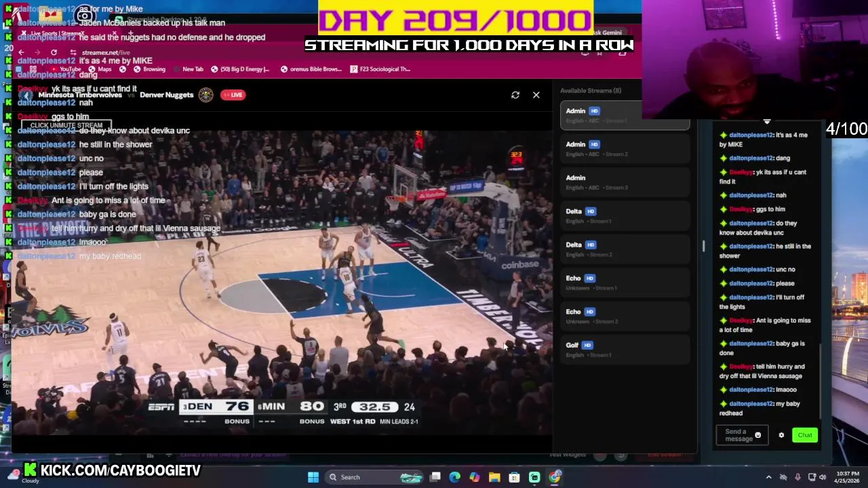Click the camera icon at top-left overlay
Viewport: 868px width, 488px height.
tap(85, 16)
